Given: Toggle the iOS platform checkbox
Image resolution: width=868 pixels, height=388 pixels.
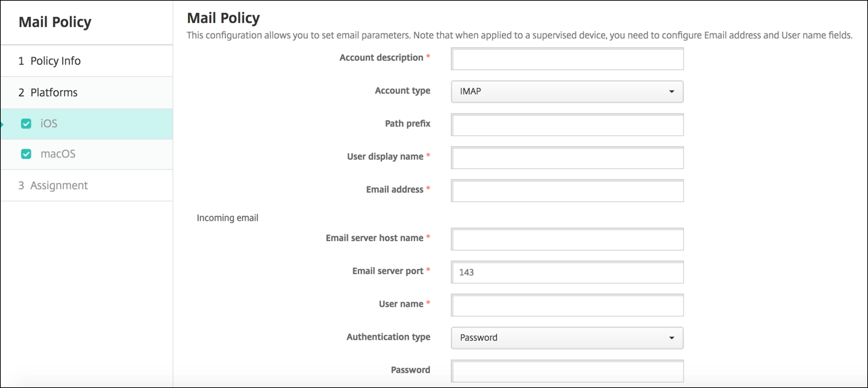Looking at the screenshot, I should 26,124.
